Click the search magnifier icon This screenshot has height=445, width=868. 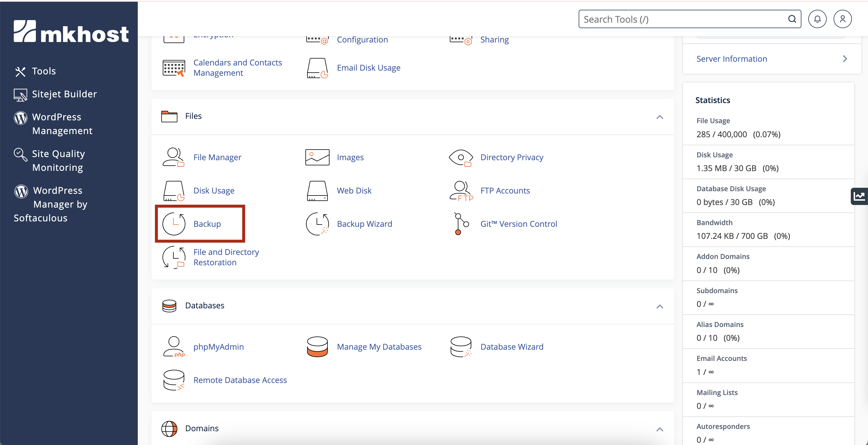pyautogui.click(x=792, y=19)
